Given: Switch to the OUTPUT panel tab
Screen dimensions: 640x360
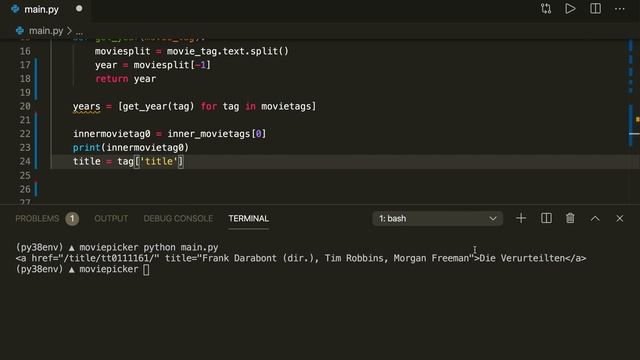Looking at the screenshot, I should tap(111, 218).
